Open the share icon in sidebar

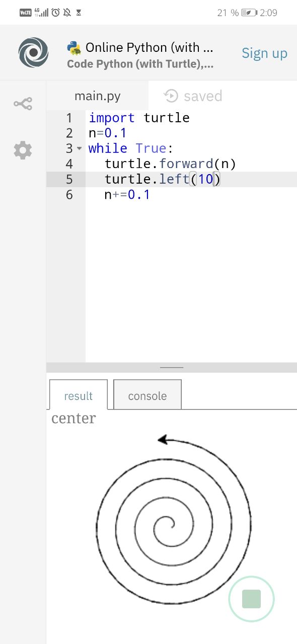pos(23,104)
